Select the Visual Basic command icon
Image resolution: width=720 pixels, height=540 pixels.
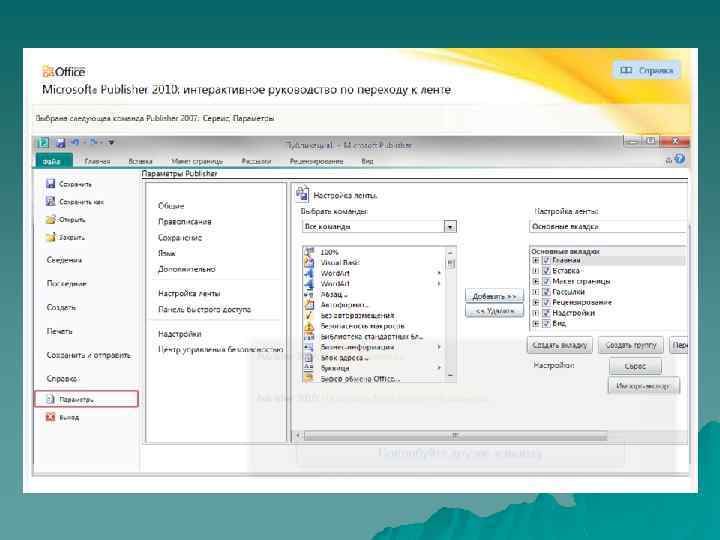309,262
